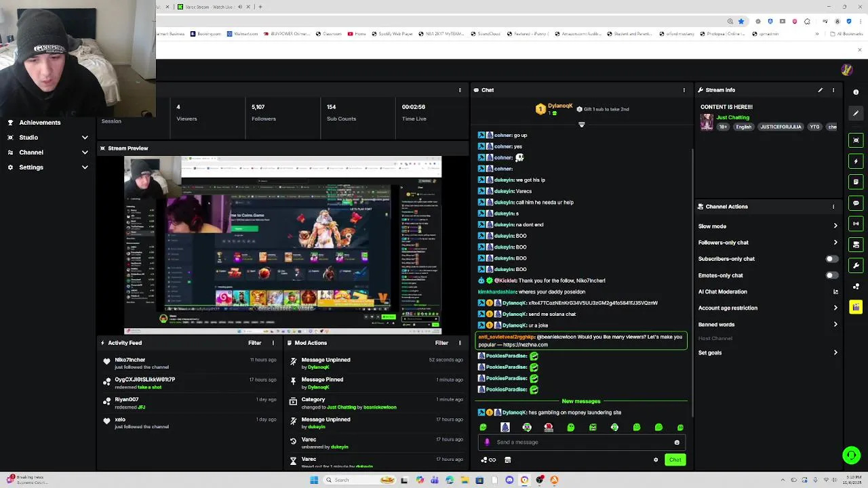Click the English language tag
Viewport: 868px width, 488px height.
click(744, 127)
